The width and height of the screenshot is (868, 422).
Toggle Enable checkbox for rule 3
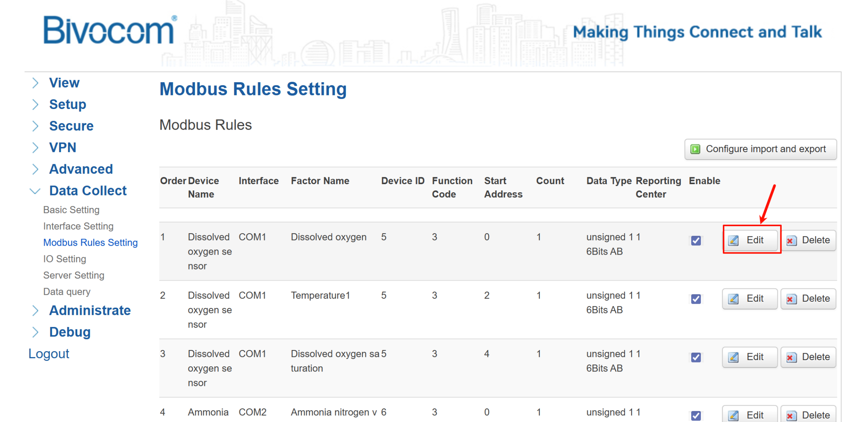click(696, 358)
